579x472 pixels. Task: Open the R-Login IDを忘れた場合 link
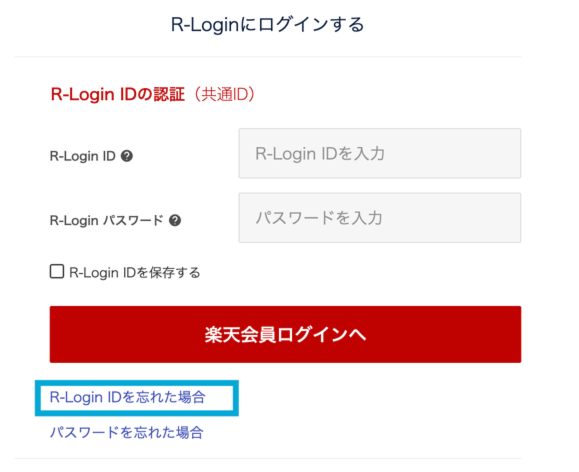pyautogui.click(x=127, y=397)
